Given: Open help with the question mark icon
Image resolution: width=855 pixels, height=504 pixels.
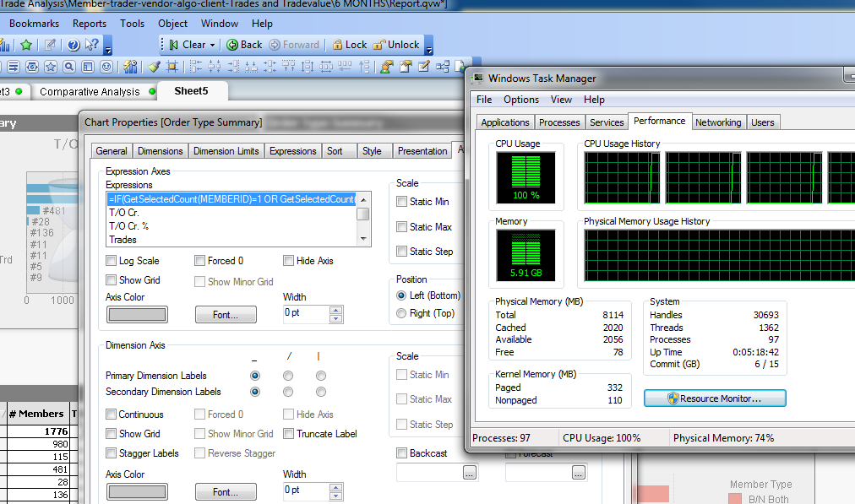Looking at the screenshot, I should pos(74,45).
